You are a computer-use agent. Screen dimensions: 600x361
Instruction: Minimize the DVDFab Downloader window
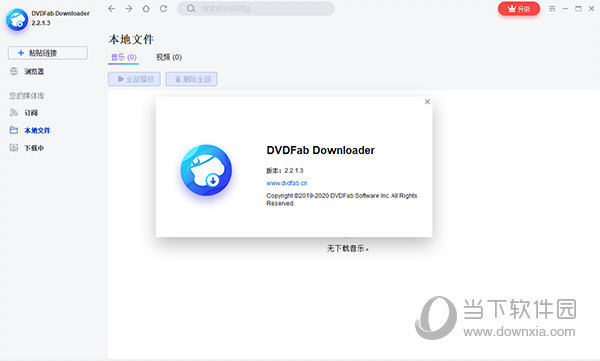[x=565, y=8]
